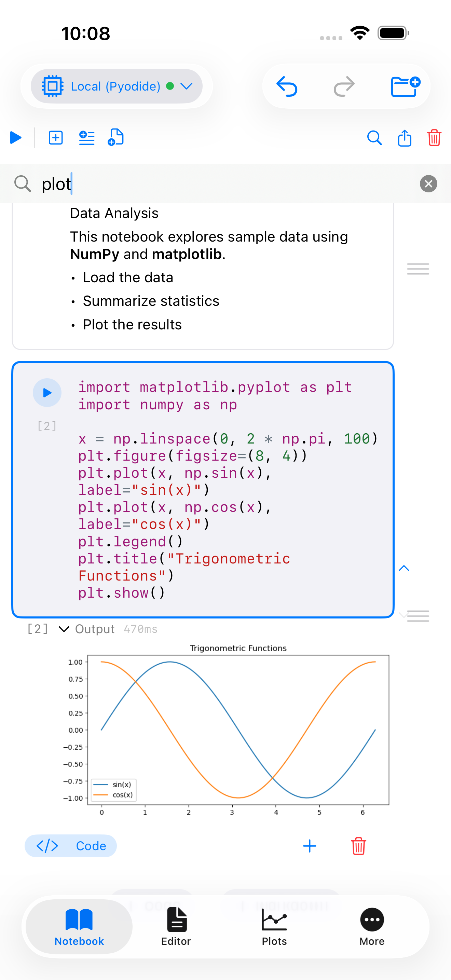Image resolution: width=451 pixels, height=980 pixels.
Task: Tap the redo arrow icon
Action: click(344, 86)
